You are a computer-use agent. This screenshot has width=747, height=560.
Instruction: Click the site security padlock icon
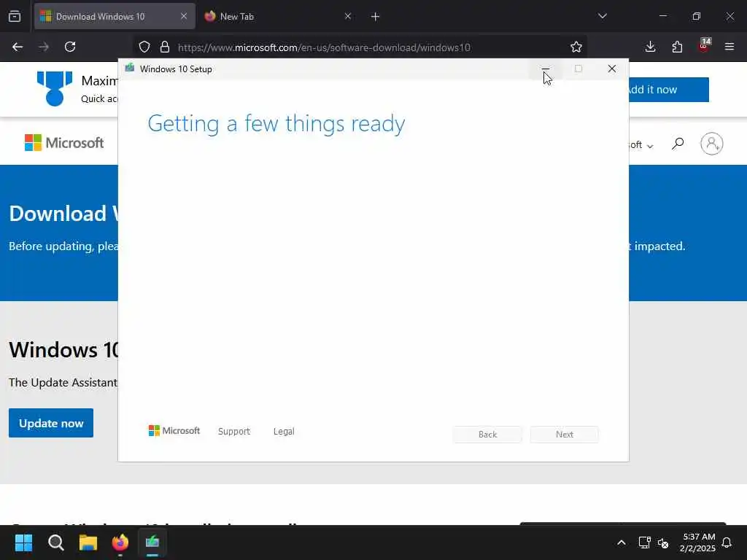(165, 47)
